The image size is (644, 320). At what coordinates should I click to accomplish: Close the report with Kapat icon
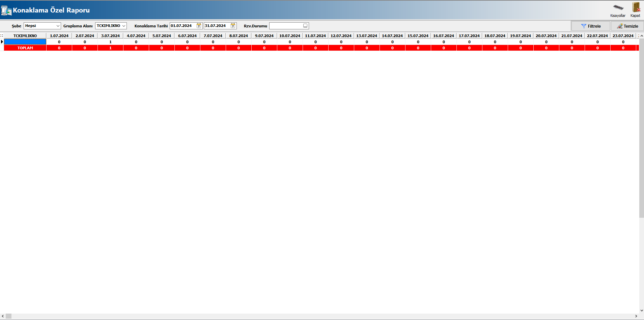coord(636,10)
